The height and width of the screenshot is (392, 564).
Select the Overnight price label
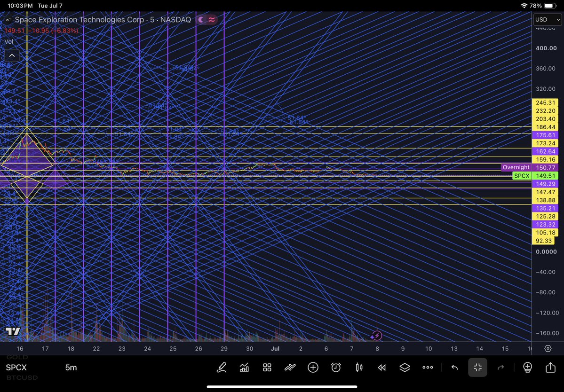click(516, 167)
